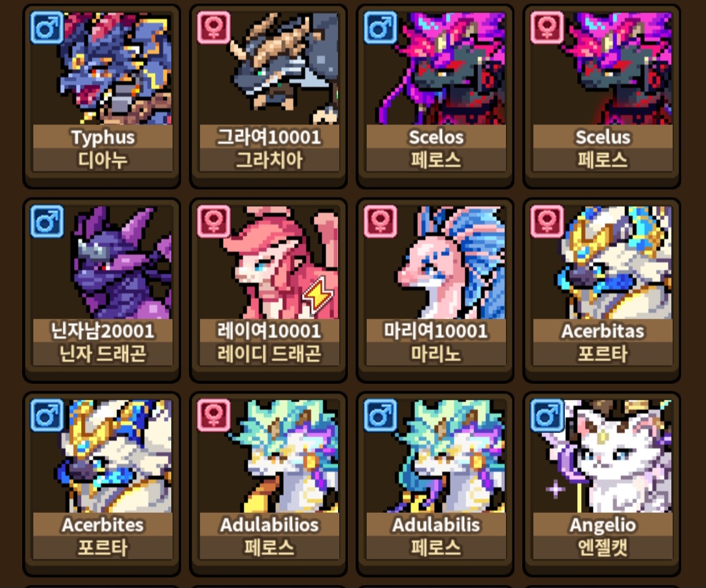Screen dimensions: 706x588
Task: Click the female icon on Adulabilios card
Action: click(213, 415)
